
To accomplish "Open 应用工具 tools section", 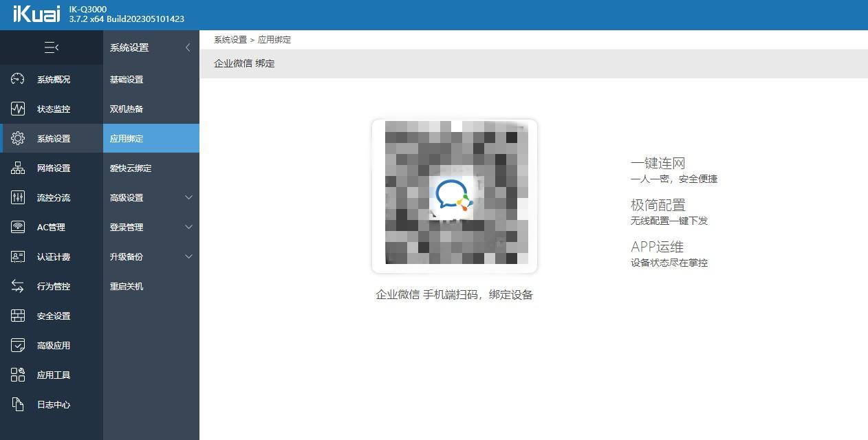I will pos(51,375).
